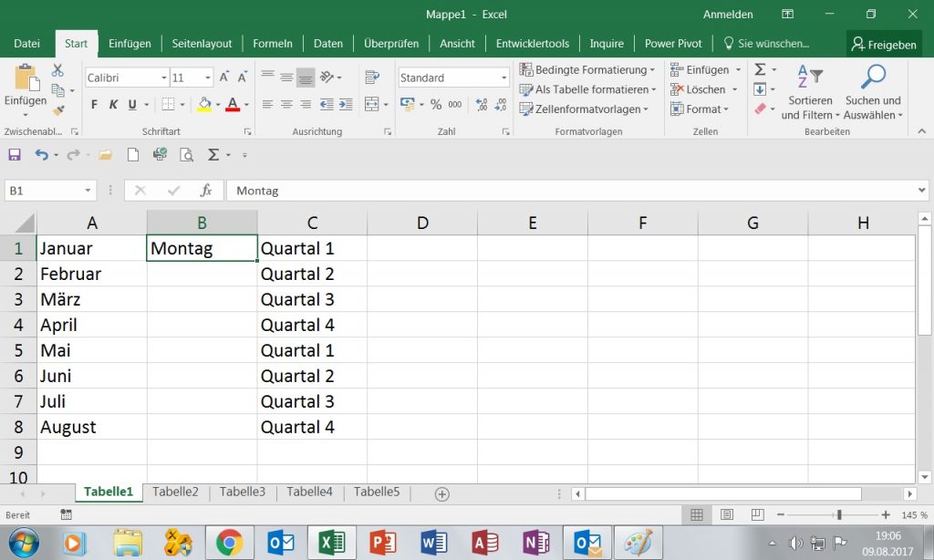Switch to Normal view in status bar
Screen dimensions: 934x560
pyautogui.click(x=696, y=514)
